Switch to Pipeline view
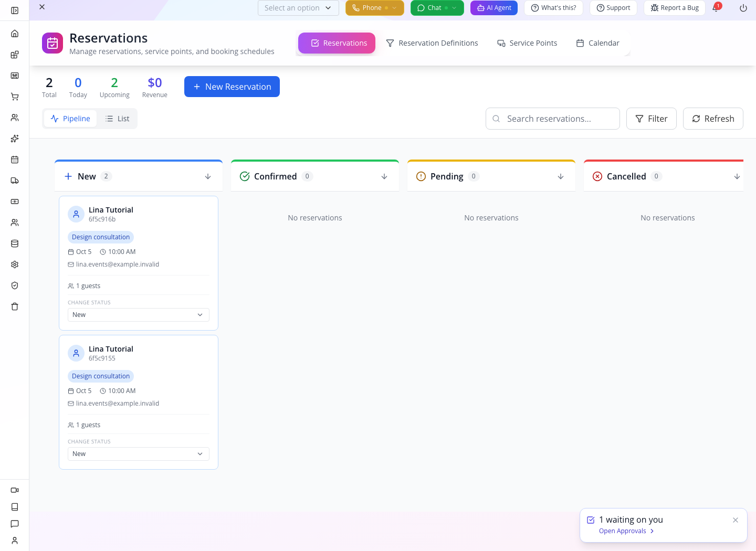Image resolution: width=756 pixels, height=551 pixels. click(70, 119)
